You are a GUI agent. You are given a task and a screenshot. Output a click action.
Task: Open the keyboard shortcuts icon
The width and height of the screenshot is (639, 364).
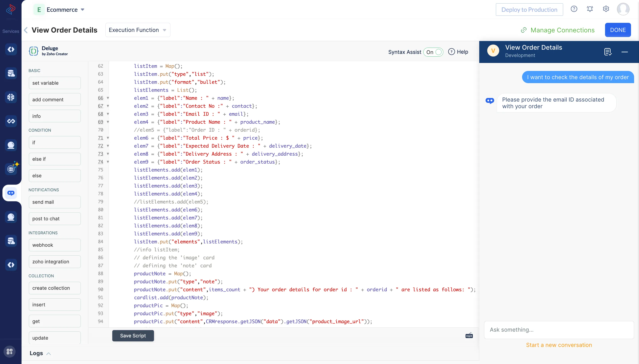(x=469, y=335)
